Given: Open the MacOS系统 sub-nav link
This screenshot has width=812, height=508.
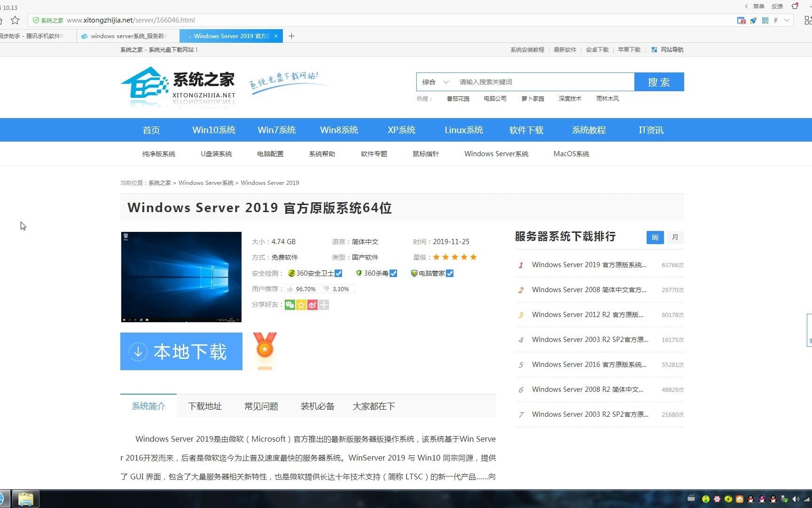Looking at the screenshot, I should point(571,154).
